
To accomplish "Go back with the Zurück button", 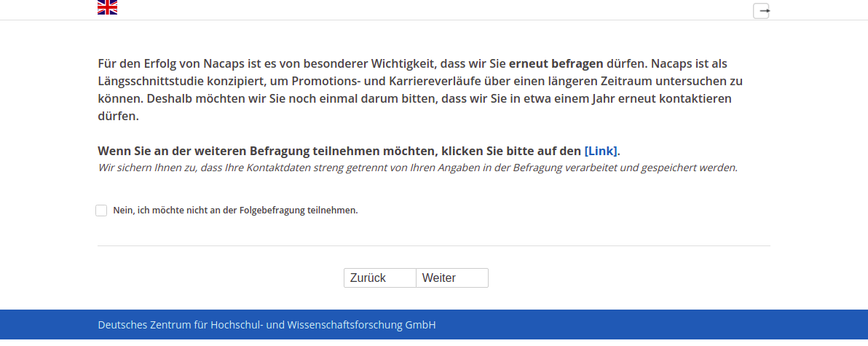I will click(380, 278).
